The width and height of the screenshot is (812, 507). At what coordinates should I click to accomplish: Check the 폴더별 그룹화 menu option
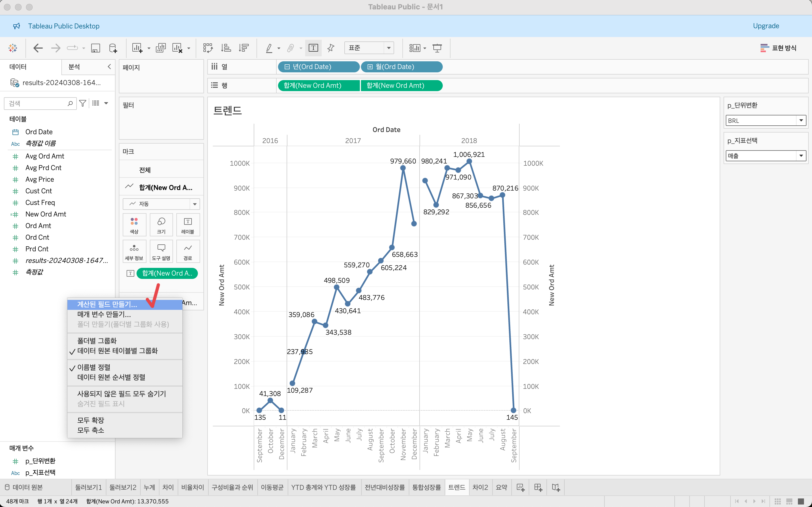point(97,341)
